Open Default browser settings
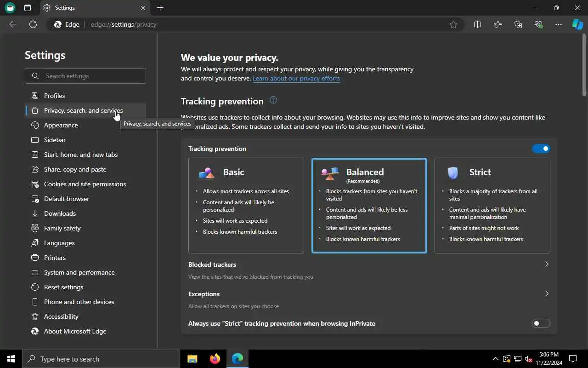Image resolution: width=588 pixels, height=368 pixels. coord(85,199)
